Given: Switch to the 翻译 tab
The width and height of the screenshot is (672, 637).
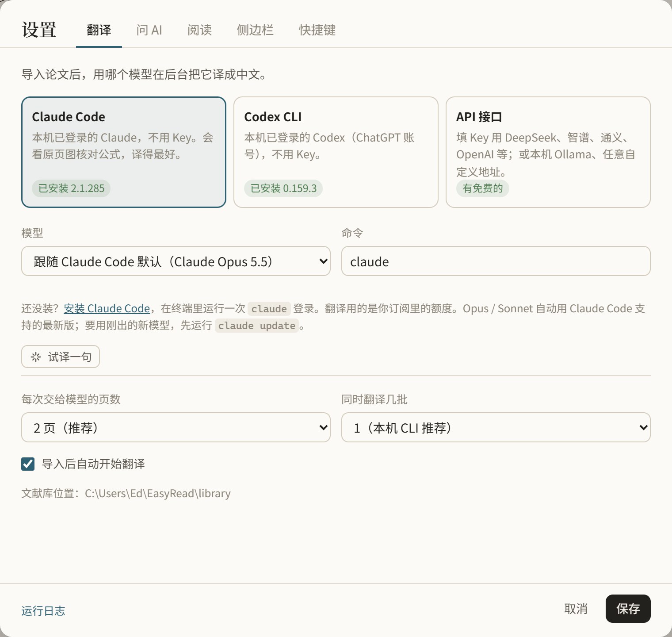Looking at the screenshot, I should click(99, 30).
